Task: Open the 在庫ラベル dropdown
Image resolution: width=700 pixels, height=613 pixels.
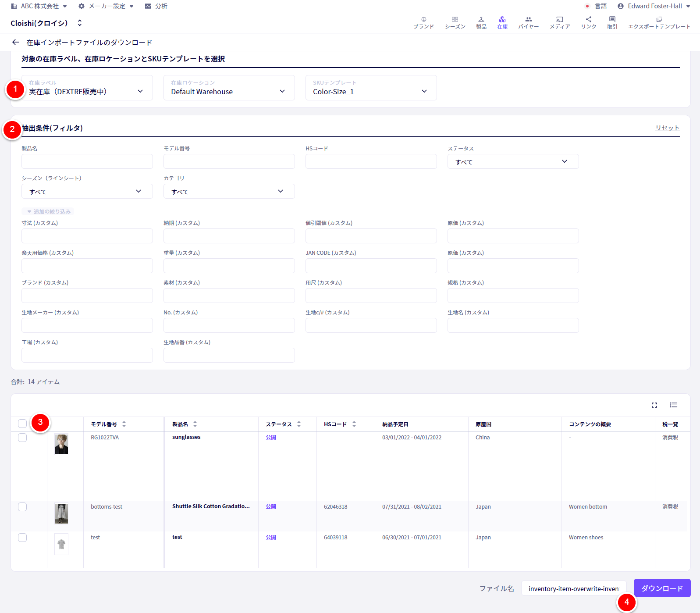Action: pos(87,88)
